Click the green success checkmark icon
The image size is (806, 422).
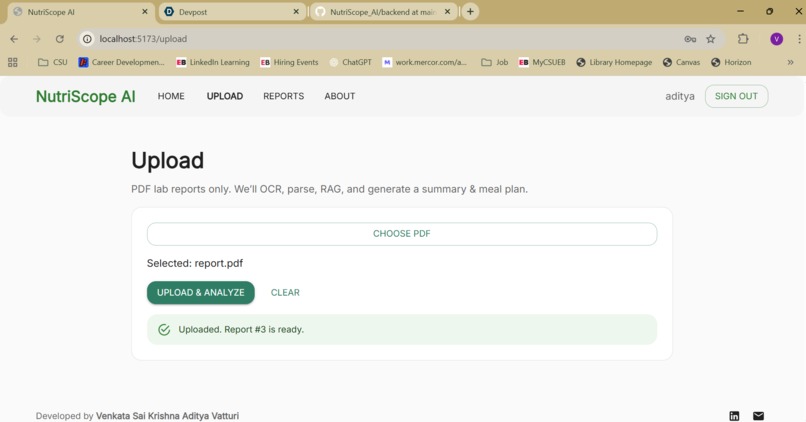pyautogui.click(x=164, y=329)
